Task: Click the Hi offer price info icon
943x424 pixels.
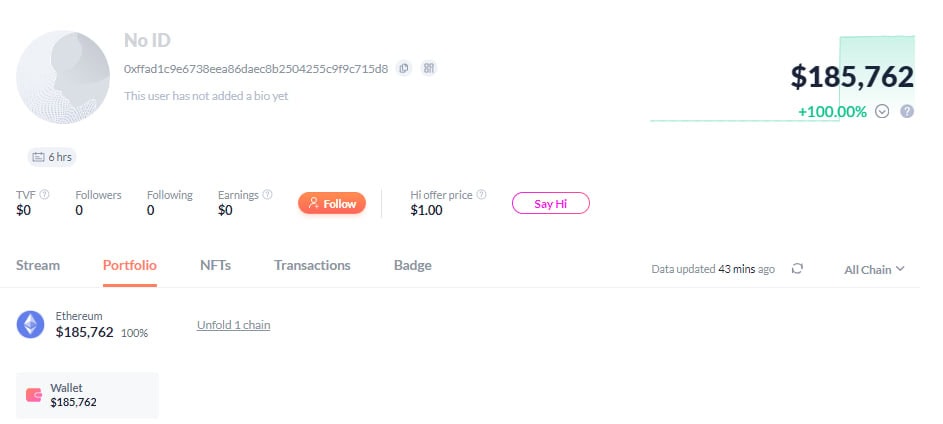Action: [x=482, y=195]
